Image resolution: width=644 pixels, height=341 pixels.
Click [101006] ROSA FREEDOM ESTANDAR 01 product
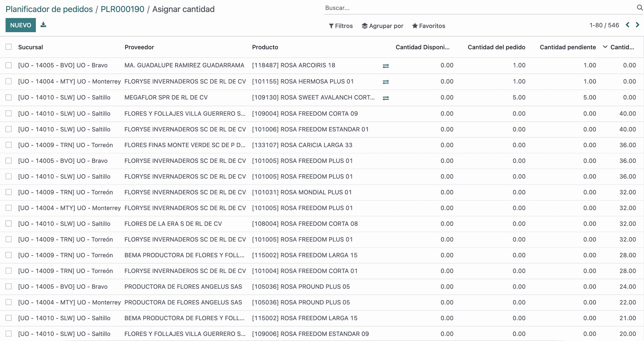click(x=310, y=129)
